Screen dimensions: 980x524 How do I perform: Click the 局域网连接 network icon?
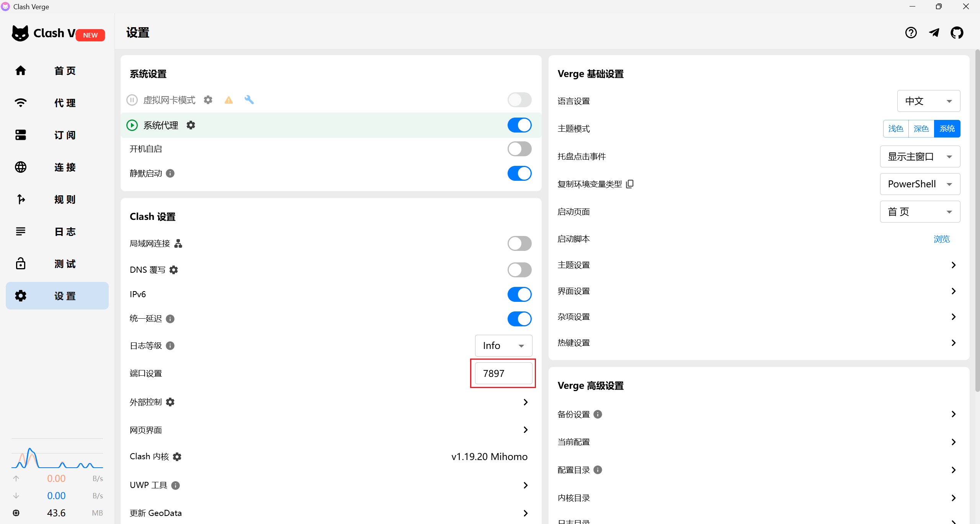[x=178, y=244]
